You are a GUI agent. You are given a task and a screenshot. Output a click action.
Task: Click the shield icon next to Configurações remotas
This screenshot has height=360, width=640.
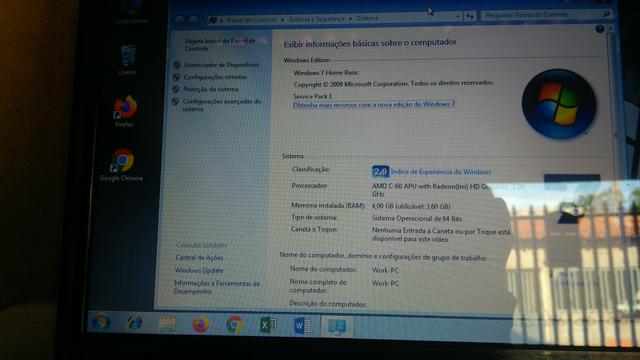click(x=176, y=77)
